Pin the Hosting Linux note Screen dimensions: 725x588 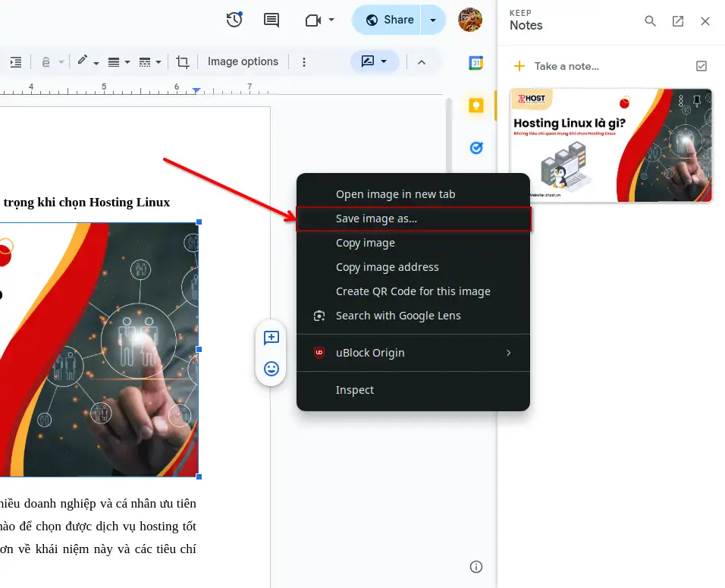(x=697, y=101)
